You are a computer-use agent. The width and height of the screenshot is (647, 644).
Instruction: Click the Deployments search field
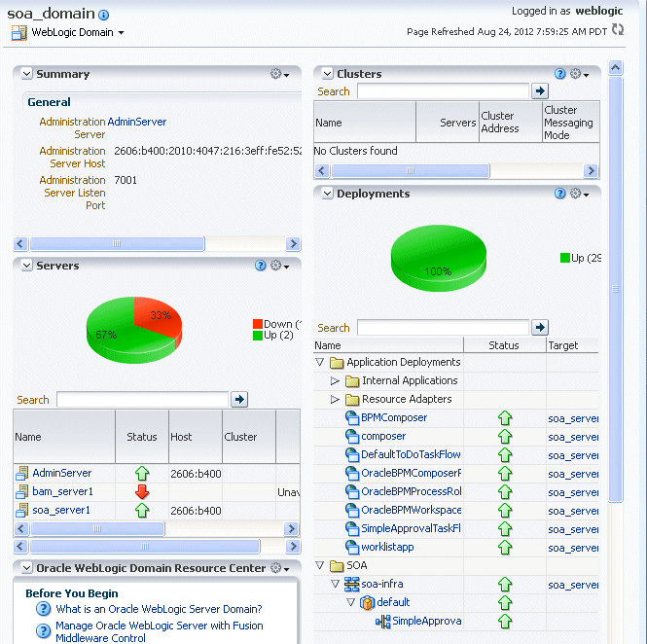click(443, 328)
